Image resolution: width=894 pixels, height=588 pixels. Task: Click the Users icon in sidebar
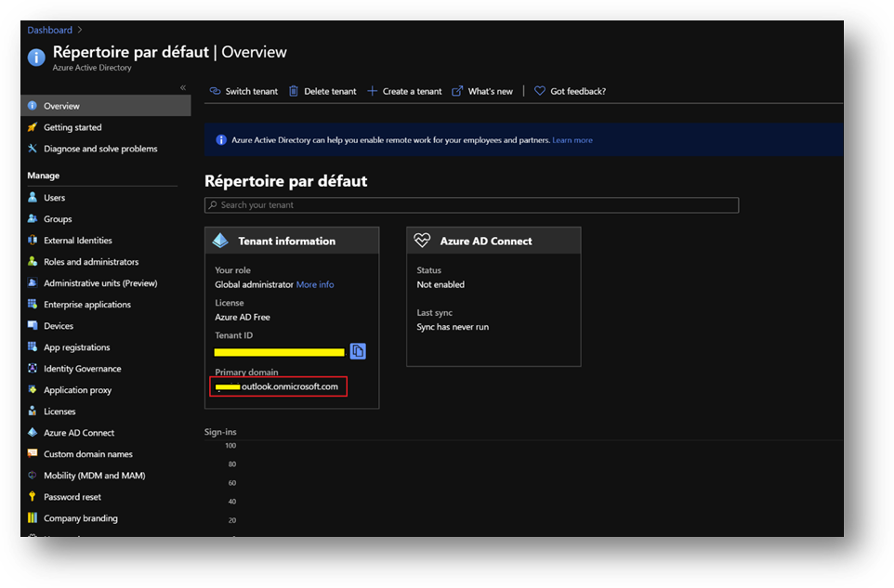point(33,198)
